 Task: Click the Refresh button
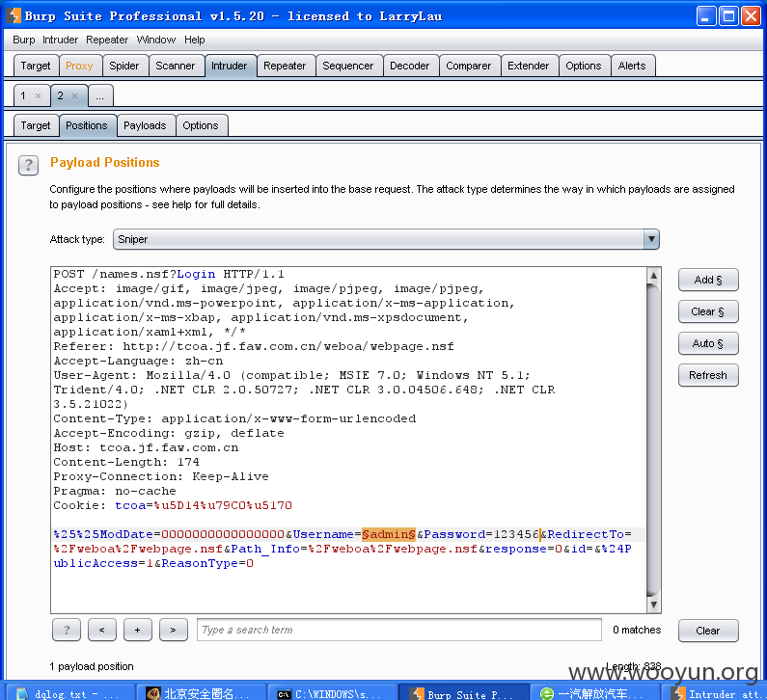pyautogui.click(x=708, y=375)
